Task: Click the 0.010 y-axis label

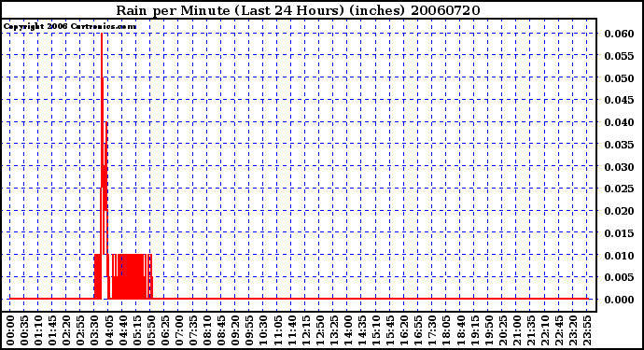Action: point(619,256)
